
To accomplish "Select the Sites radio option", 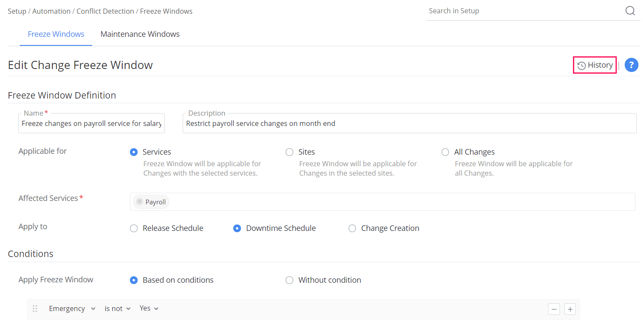I will click(289, 152).
